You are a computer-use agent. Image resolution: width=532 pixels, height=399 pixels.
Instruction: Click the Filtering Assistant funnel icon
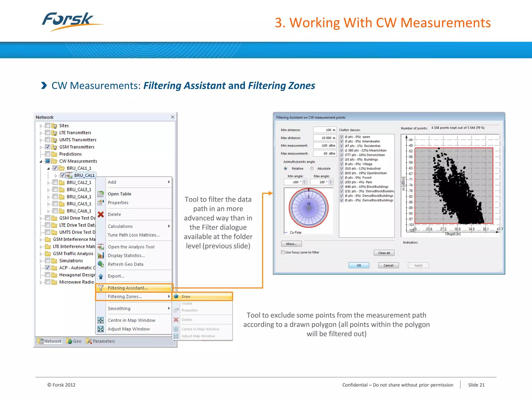click(101, 288)
